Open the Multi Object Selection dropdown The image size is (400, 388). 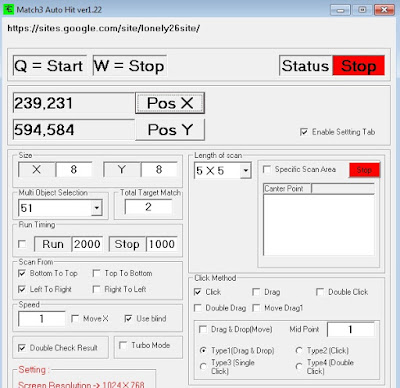click(96, 208)
